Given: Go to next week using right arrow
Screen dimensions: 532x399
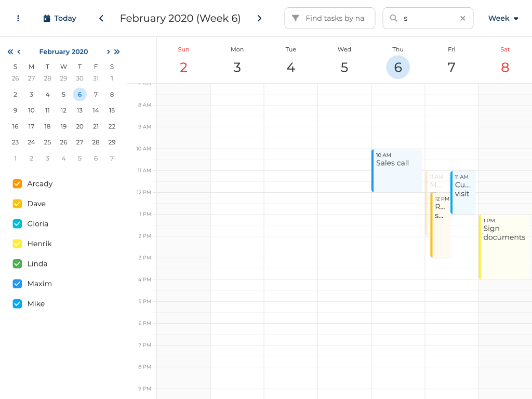Looking at the screenshot, I should click(x=259, y=18).
